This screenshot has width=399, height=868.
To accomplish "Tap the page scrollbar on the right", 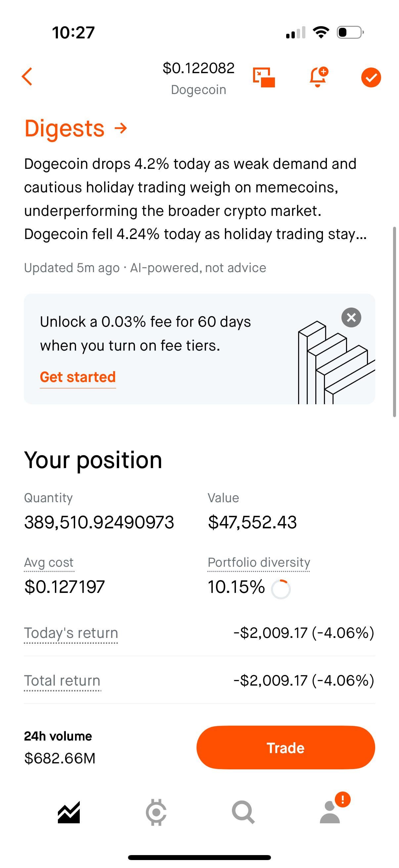I will (394, 322).
